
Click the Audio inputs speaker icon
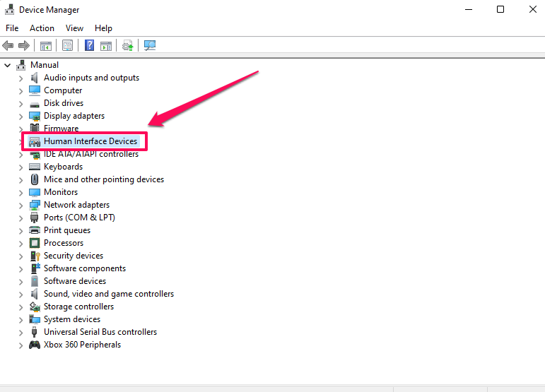pos(35,78)
